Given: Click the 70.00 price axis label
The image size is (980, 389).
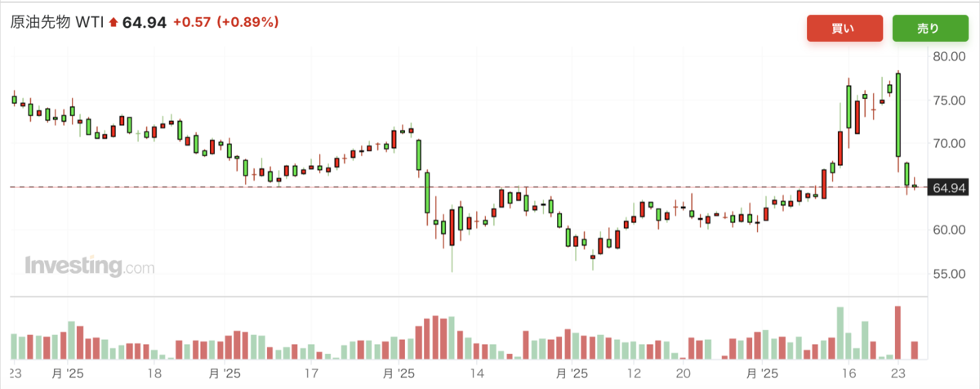Looking at the screenshot, I should point(949,144).
